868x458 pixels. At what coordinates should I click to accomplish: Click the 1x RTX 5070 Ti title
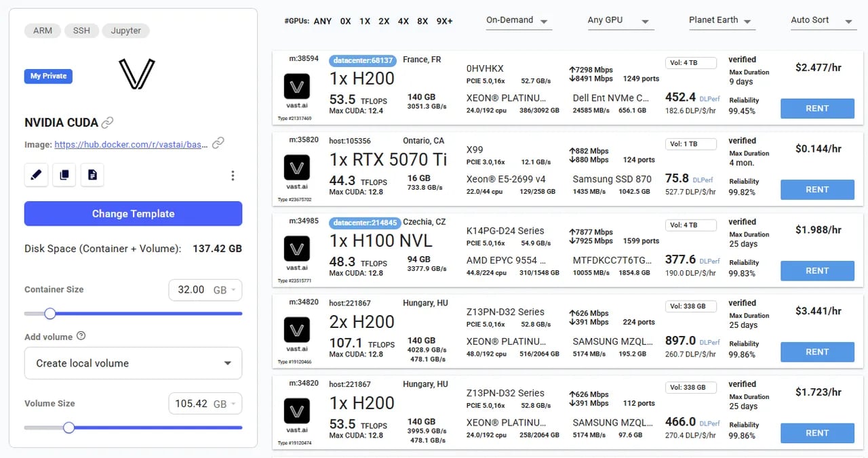click(x=389, y=159)
